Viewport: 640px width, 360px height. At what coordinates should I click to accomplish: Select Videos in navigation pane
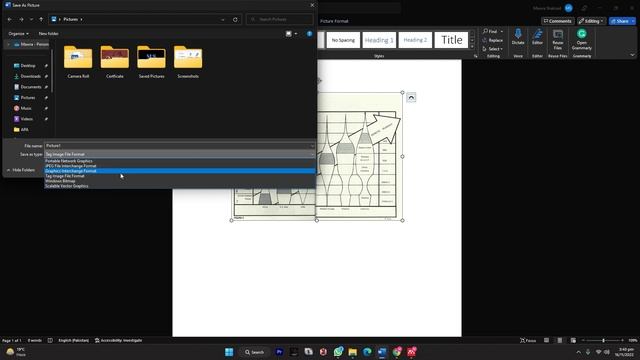tap(27, 119)
